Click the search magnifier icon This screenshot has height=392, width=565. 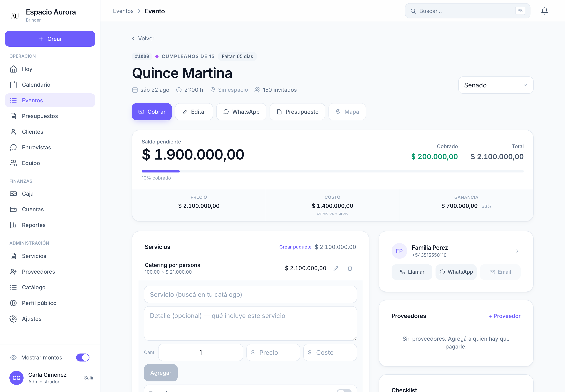(x=413, y=11)
